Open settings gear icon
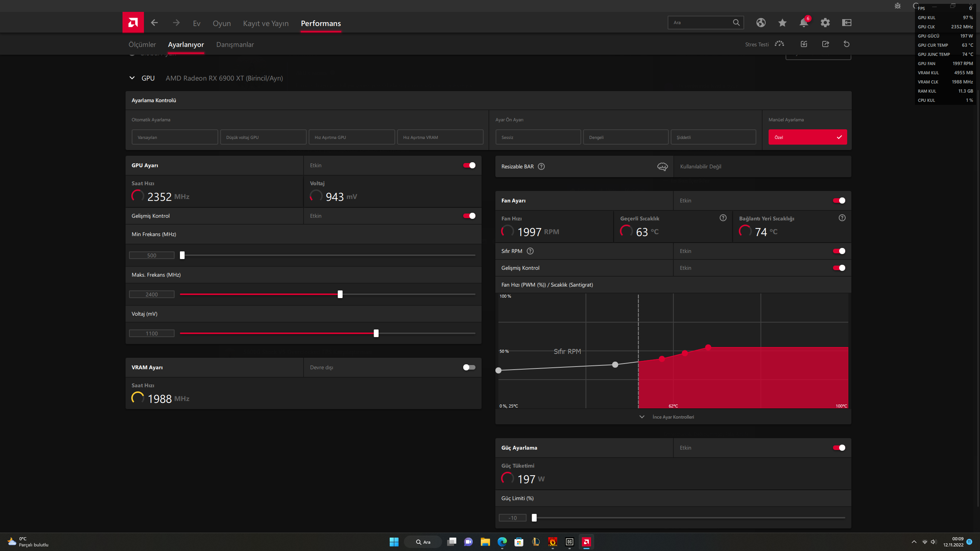The height and width of the screenshot is (551, 980). (825, 23)
